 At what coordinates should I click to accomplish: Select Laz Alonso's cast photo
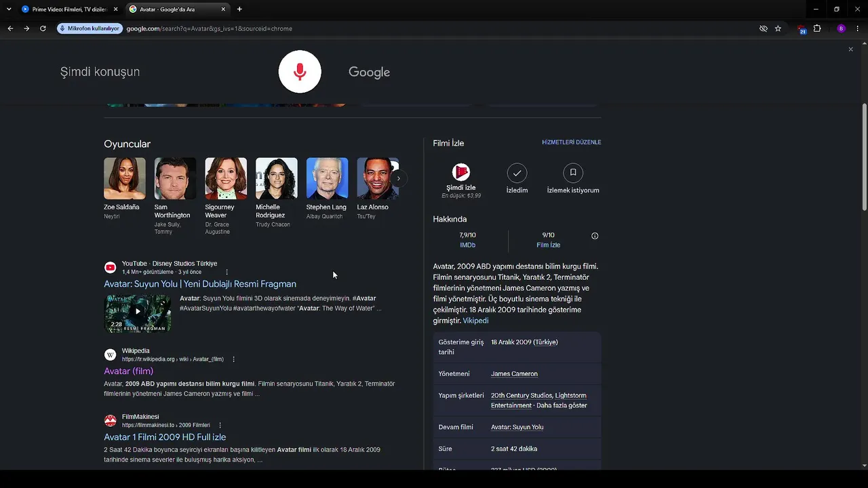pos(378,179)
